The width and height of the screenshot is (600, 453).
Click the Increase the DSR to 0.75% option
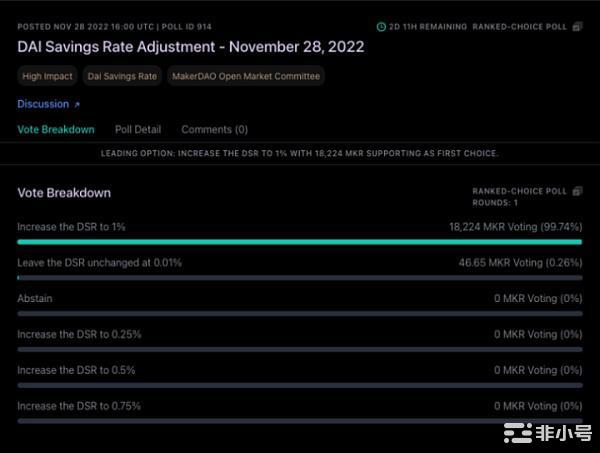click(x=79, y=406)
